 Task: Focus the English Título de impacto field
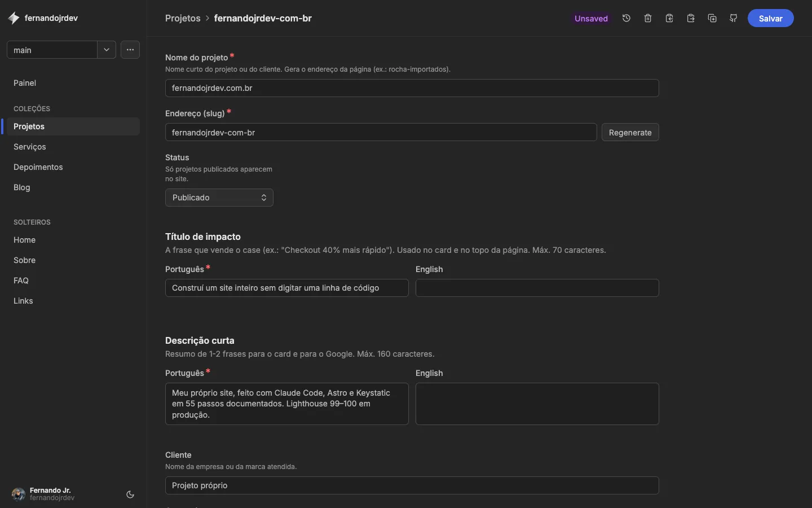coord(537,288)
